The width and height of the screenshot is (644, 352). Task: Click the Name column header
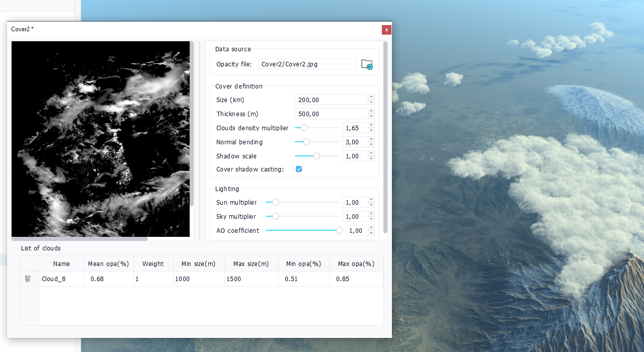click(61, 264)
